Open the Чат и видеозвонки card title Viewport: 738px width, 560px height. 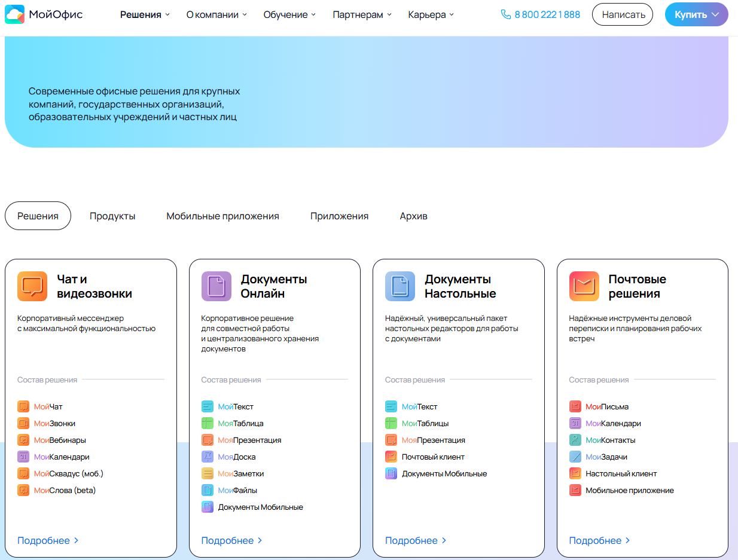(x=94, y=286)
